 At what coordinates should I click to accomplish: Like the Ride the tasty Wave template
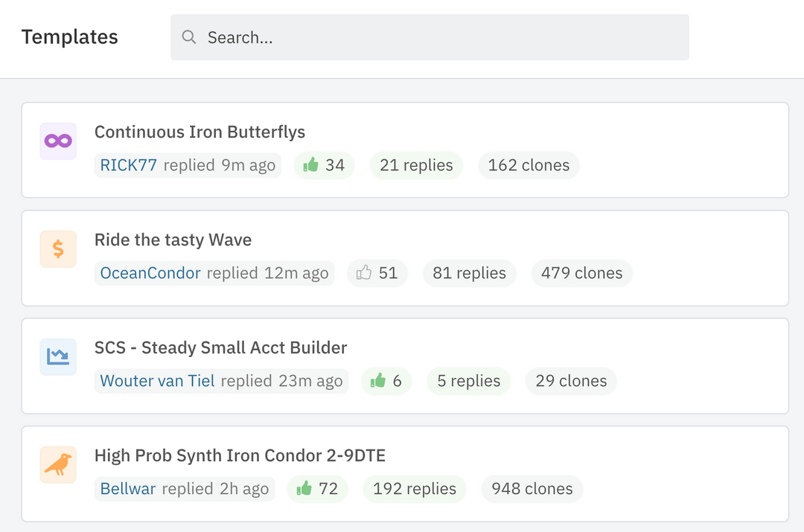pyautogui.click(x=377, y=273)
